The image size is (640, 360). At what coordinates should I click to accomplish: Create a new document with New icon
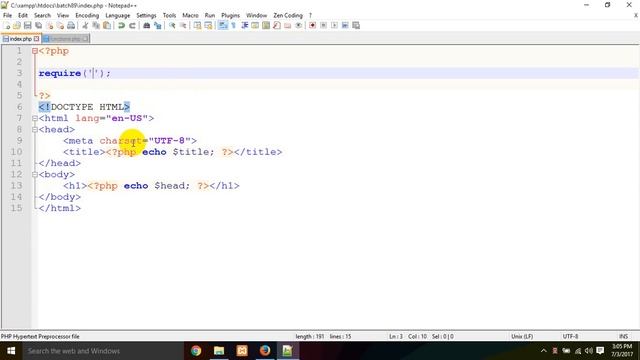coord(7,25)
